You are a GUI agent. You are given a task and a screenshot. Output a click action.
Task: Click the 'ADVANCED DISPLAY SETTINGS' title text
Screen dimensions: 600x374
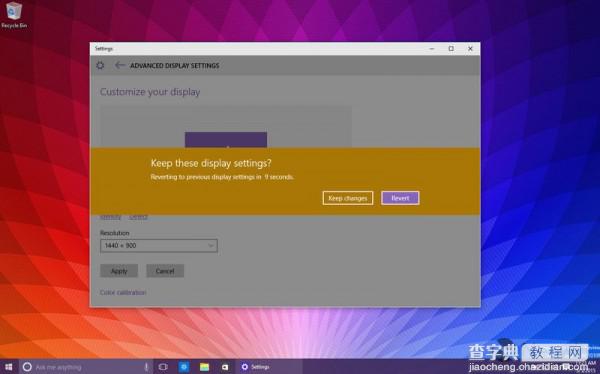click(175, 65)
